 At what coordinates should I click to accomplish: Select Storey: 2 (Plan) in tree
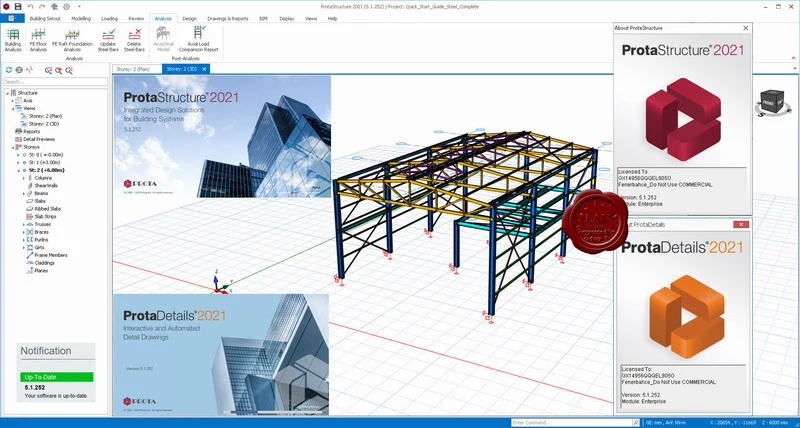tap(45, 116)
